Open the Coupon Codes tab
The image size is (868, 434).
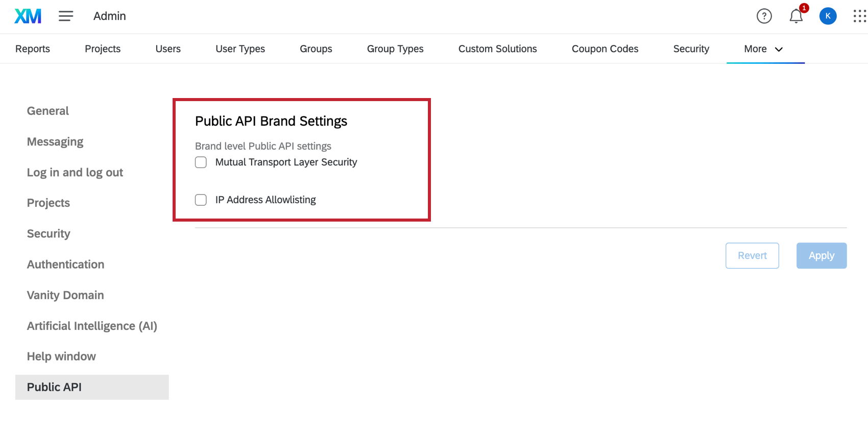point(605,49)
